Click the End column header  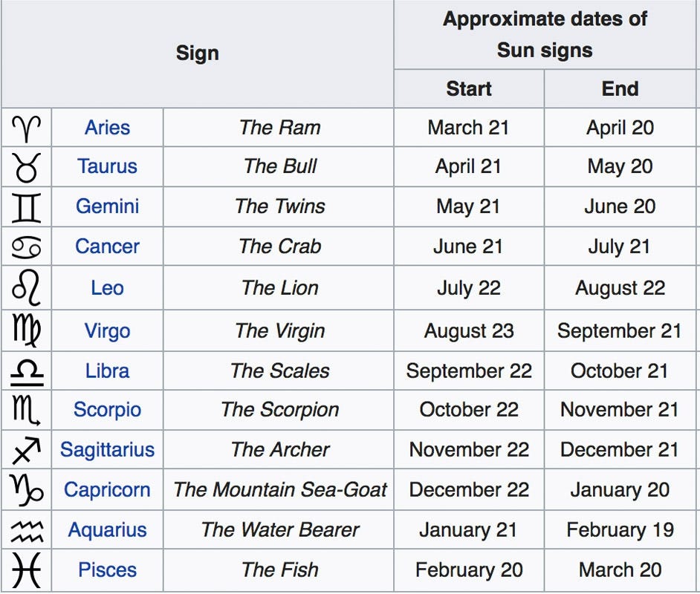[x=620, y=89]
